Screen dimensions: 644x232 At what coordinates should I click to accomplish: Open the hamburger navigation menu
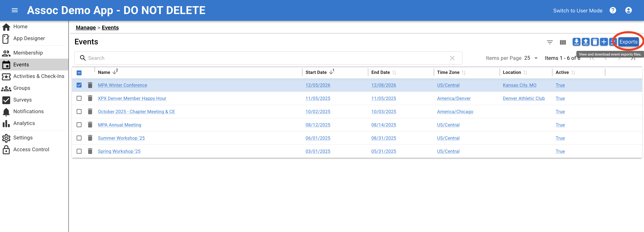coord(15,10)
